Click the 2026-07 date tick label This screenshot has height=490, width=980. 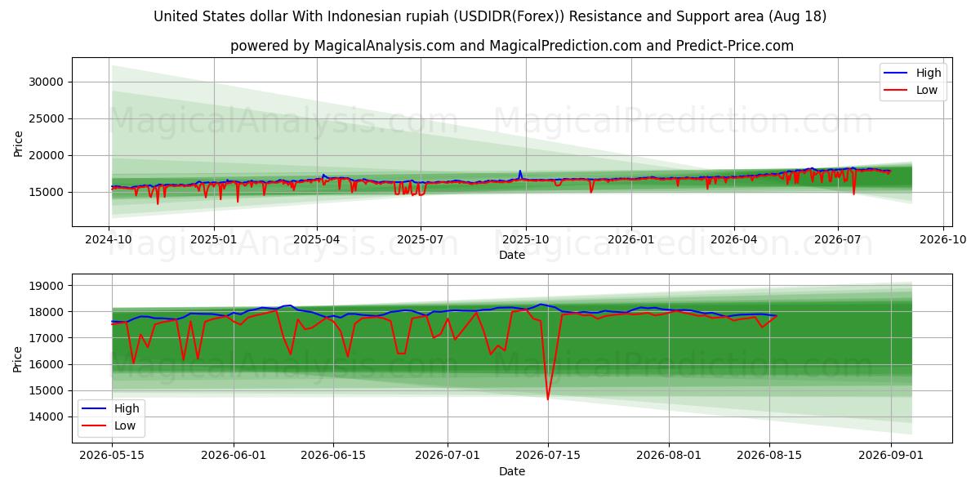[837, 241]
